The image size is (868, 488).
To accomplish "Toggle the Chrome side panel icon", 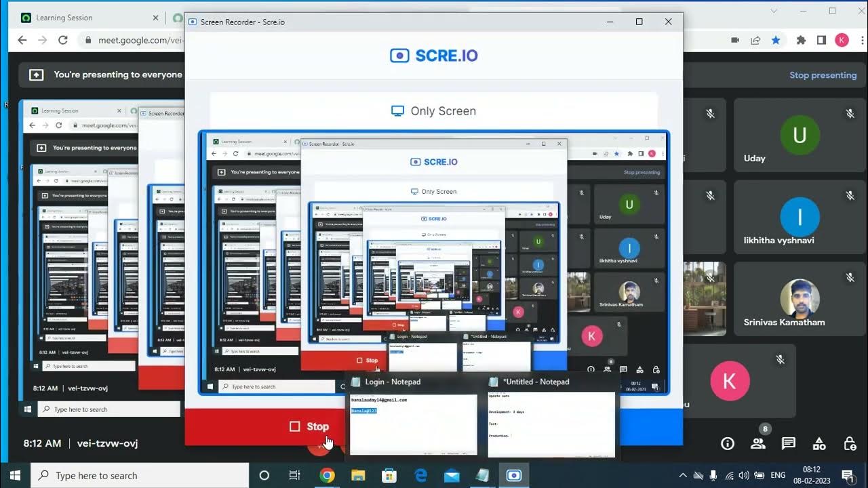I will 821,40.
